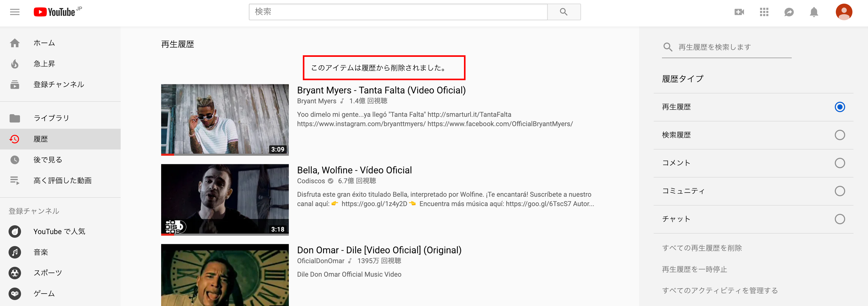The width and height of the screenshot is (868, 306).
Task: Click the ゲーム channel icon
Action: pos(15,294)
